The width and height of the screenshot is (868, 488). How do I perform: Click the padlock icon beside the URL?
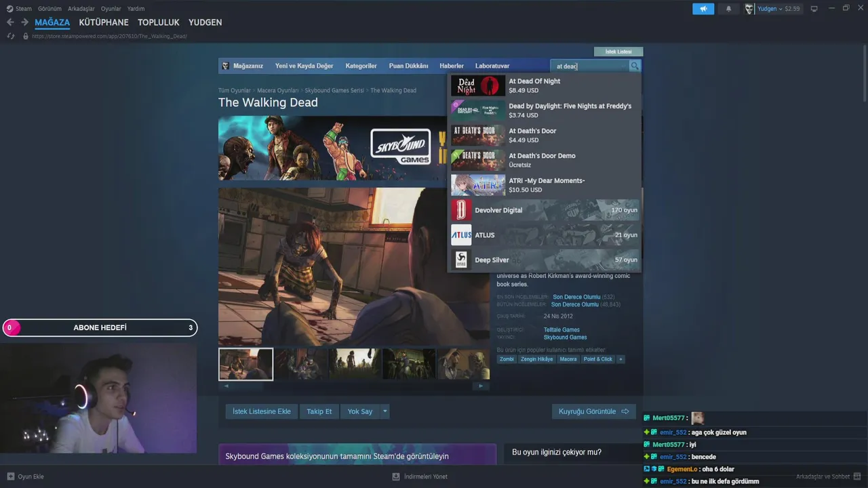coord(26,36)
